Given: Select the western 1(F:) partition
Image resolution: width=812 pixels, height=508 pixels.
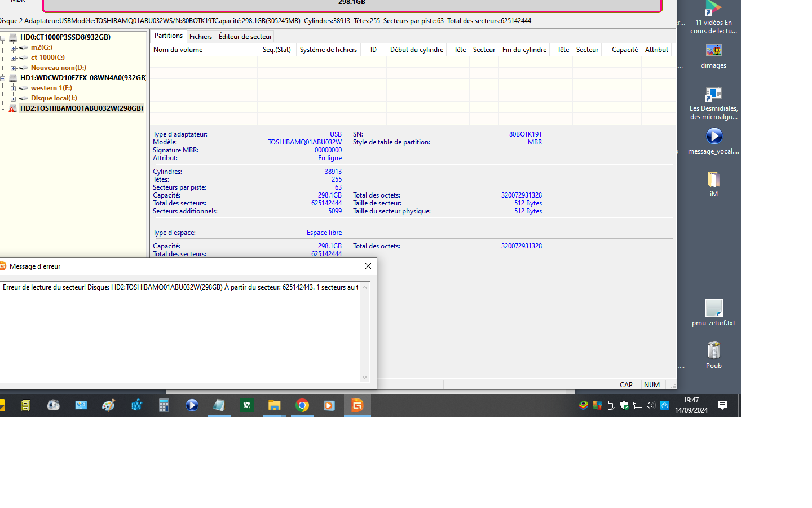Looking at the screenshot, I should pos(51,88).
